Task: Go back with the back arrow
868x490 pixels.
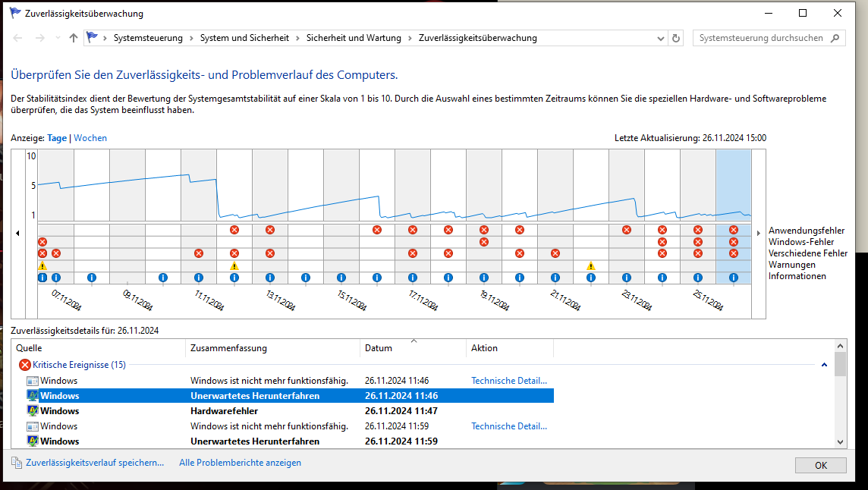Action: tap(17, 38)
